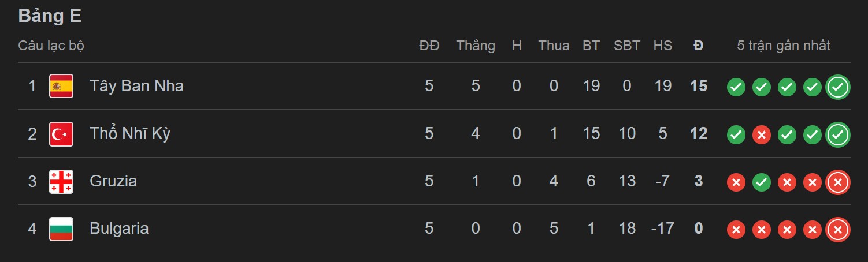Click Thổ Nhĩ Kỳ's red loss icon

pyautogui.click(x=761, y=135)
